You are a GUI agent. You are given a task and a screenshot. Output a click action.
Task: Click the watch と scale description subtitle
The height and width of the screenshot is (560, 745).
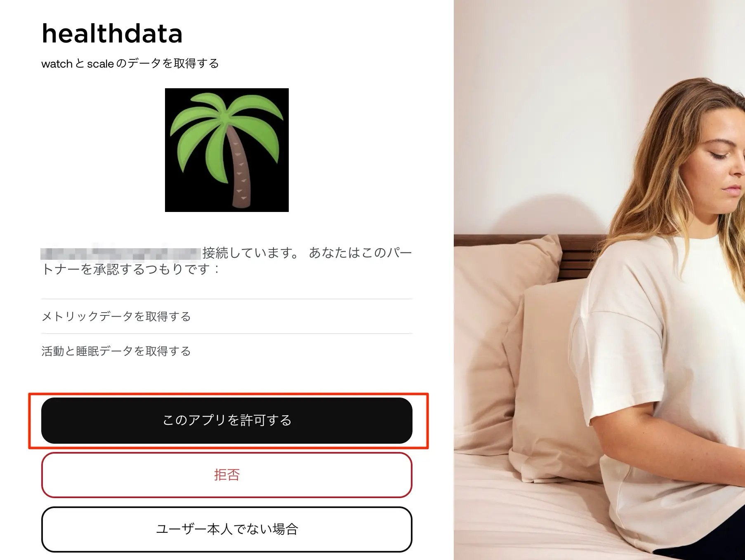click(x=130, y=64)
